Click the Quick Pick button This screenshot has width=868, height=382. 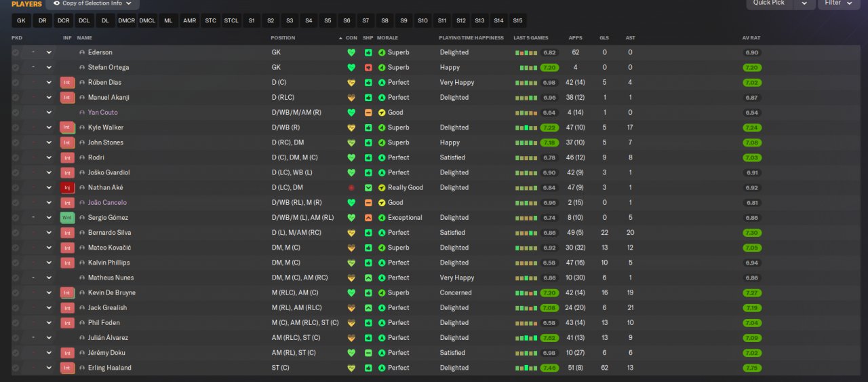(x=769, y=3)
